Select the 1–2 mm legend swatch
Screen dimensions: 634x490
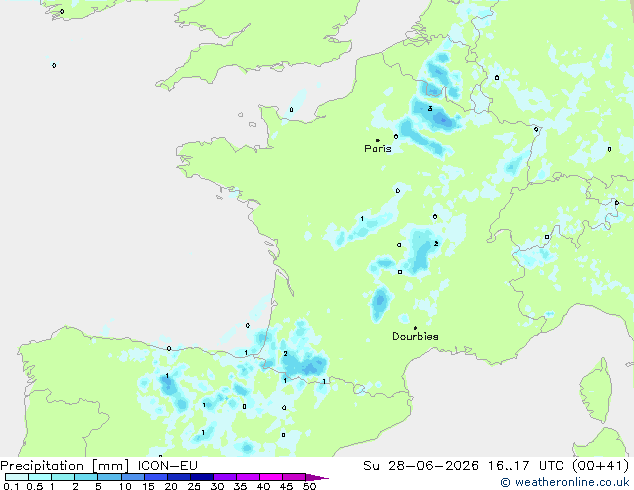(63, 477)
